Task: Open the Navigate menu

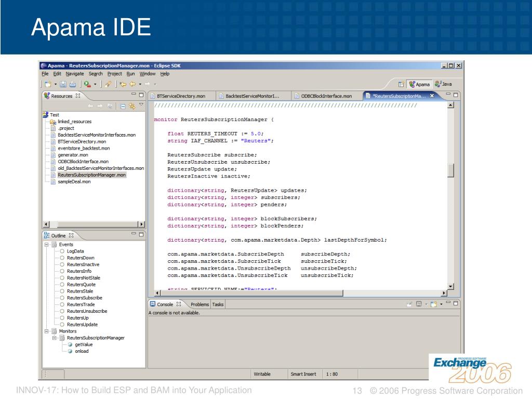Action: (75, 74)
